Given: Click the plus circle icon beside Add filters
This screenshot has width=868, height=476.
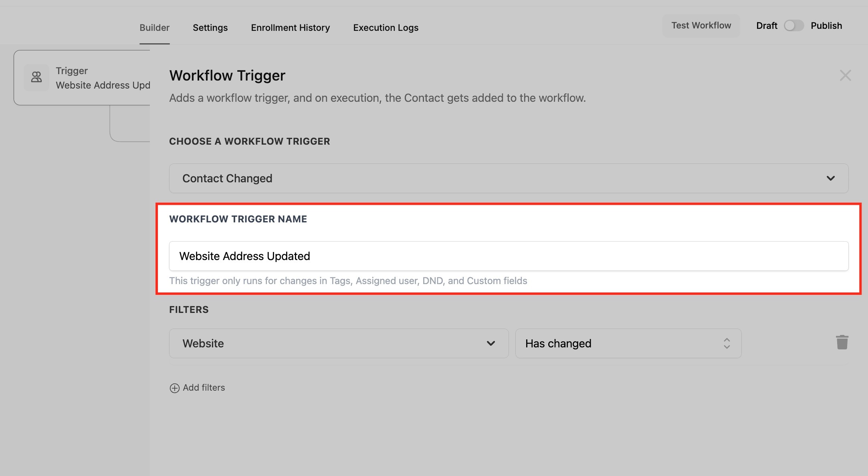Looking at the screenshot, I should click(174, 388).
